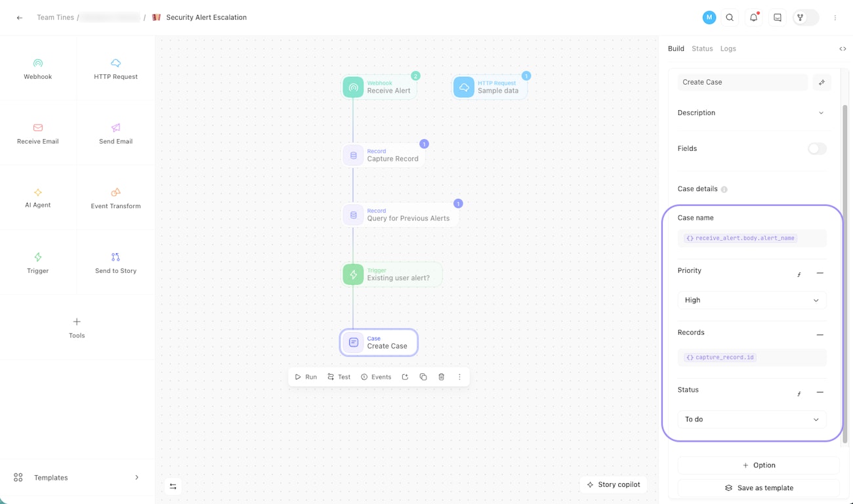Select the Capture Record node

(384, 156)
